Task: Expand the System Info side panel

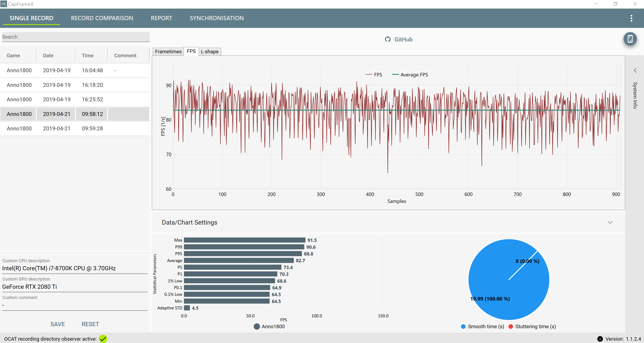Action: click(635, 70)
